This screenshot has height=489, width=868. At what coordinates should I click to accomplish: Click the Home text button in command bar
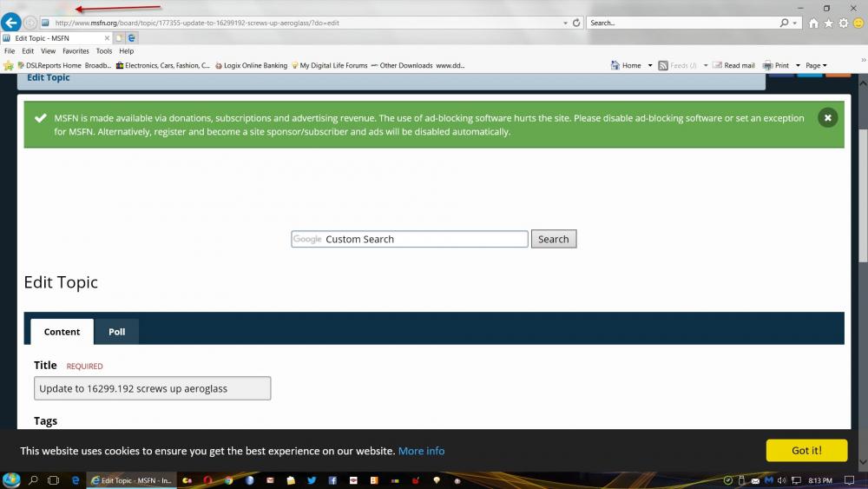coord(631,65)
